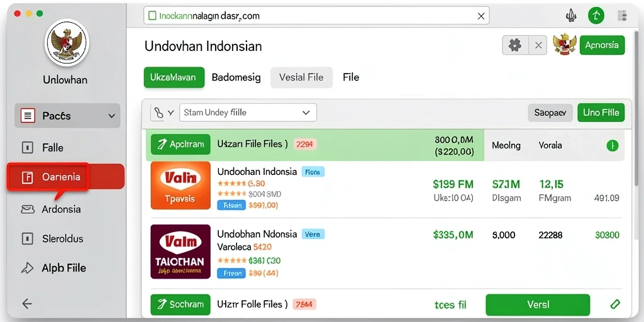Click the toolbar icon next to the upload button
644x322 pixels.
click(570, 16)
